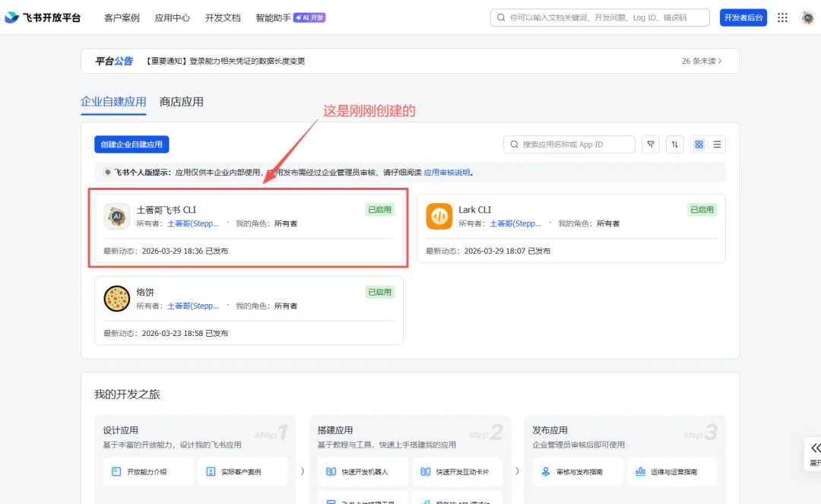Screen dimensions: 821x504
Task: Click the filter icon beside app search
Action: coord(651,144)
